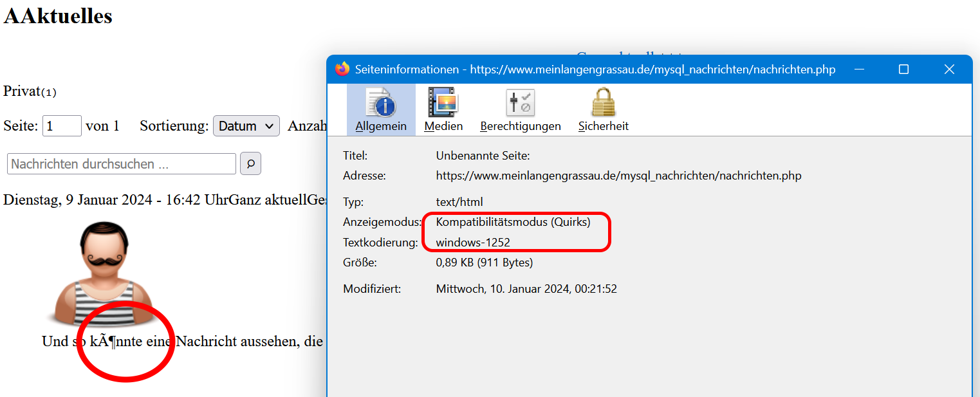Screen dimensions: 980x397
Task: Switch to the Medien panel icon
Action: pyautogui.click(x=443, y=104)
